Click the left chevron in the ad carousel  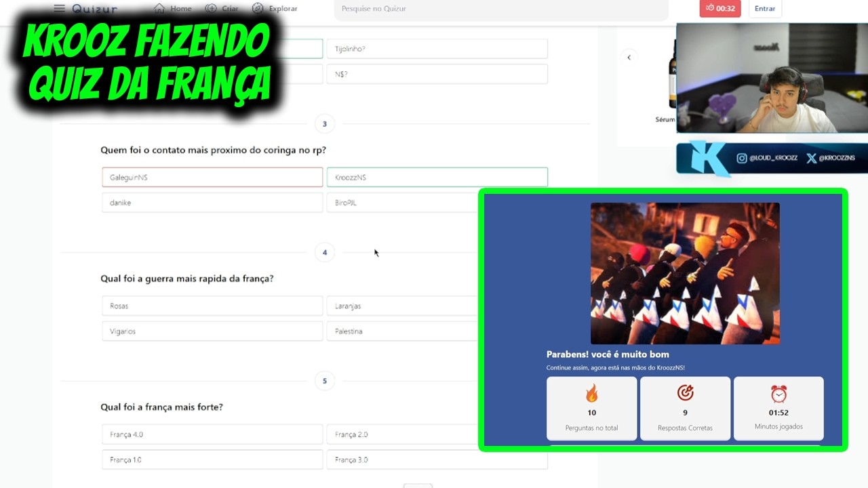(629, 58)
